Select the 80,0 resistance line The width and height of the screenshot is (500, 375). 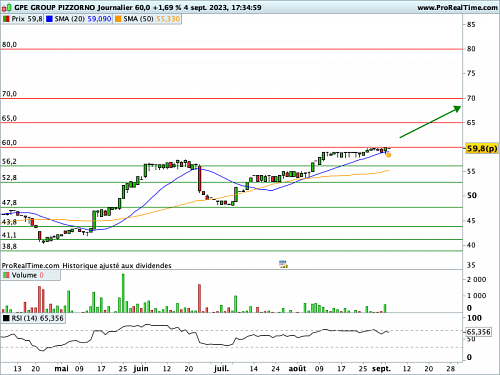232,49
